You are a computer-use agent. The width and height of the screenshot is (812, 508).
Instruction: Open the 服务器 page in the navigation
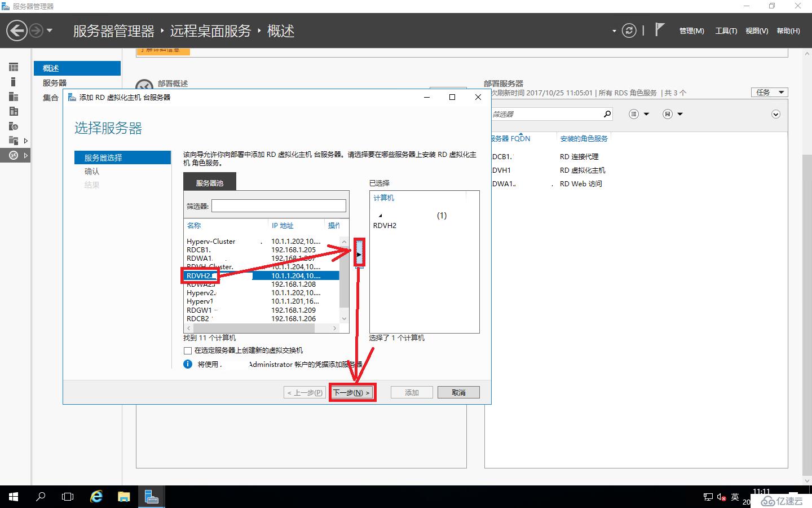(x=55, y=83)
